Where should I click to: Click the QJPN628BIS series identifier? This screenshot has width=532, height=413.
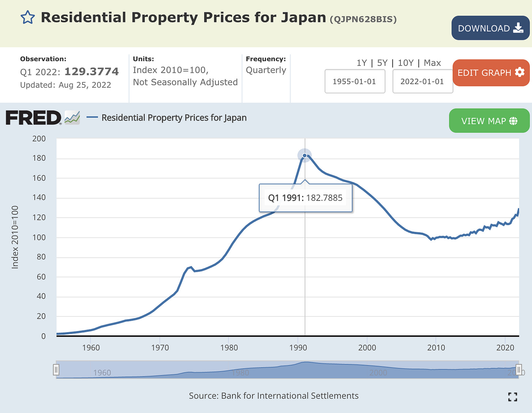pos(364,19)
